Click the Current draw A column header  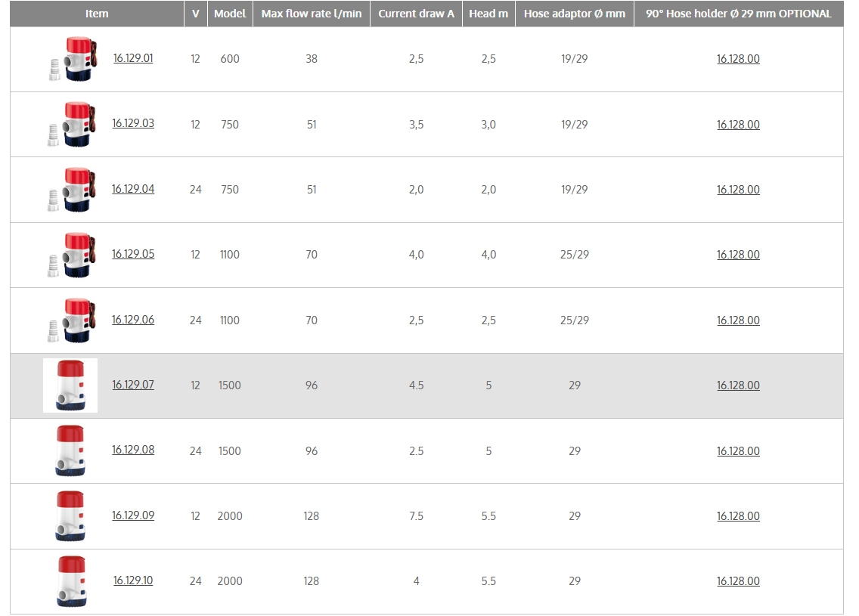coord(416,14)
